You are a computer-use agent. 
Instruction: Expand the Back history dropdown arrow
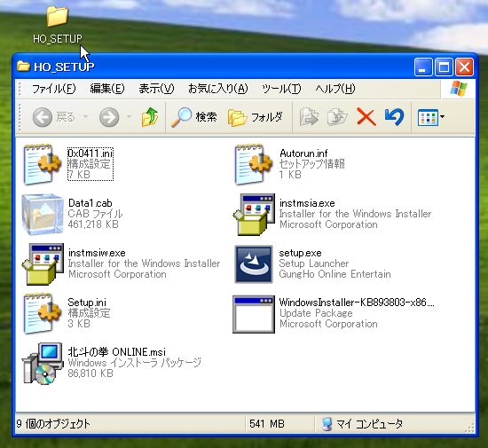coord(85,117)
